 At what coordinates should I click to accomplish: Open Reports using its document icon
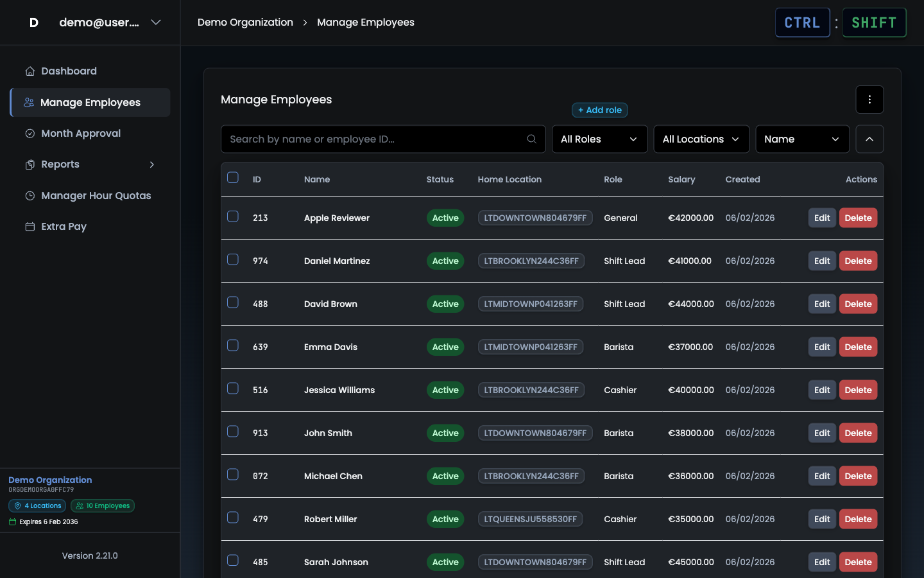29,164
